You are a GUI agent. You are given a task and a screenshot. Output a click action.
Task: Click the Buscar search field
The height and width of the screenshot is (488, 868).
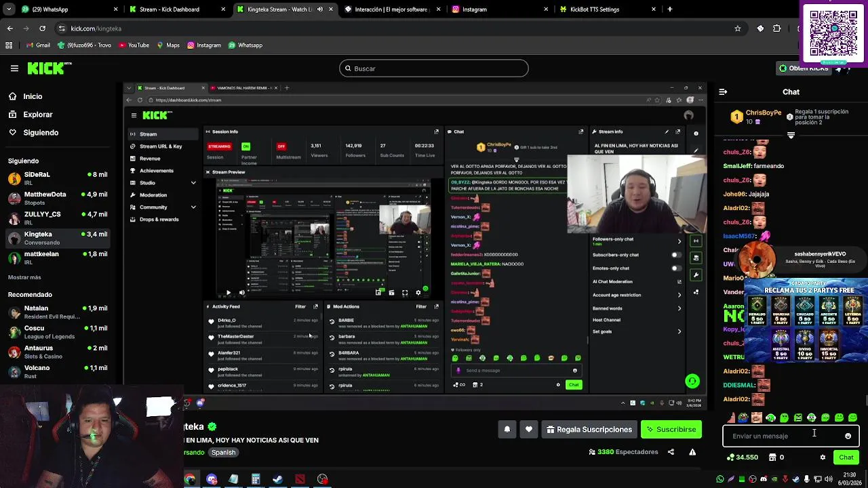pyautogui.click(x=434, y=68)
